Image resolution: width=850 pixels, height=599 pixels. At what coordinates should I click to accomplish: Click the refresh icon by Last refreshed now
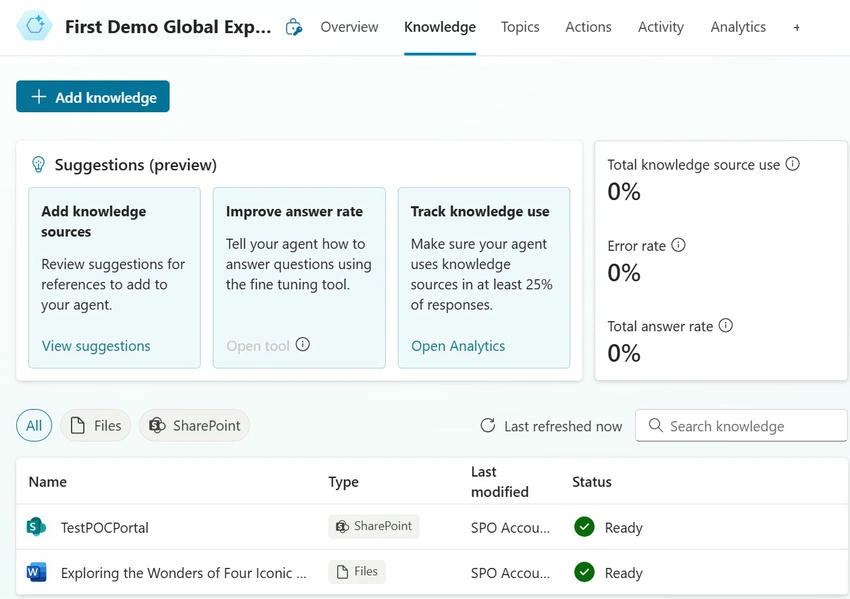pyautogui.click(x=488, y=426)
